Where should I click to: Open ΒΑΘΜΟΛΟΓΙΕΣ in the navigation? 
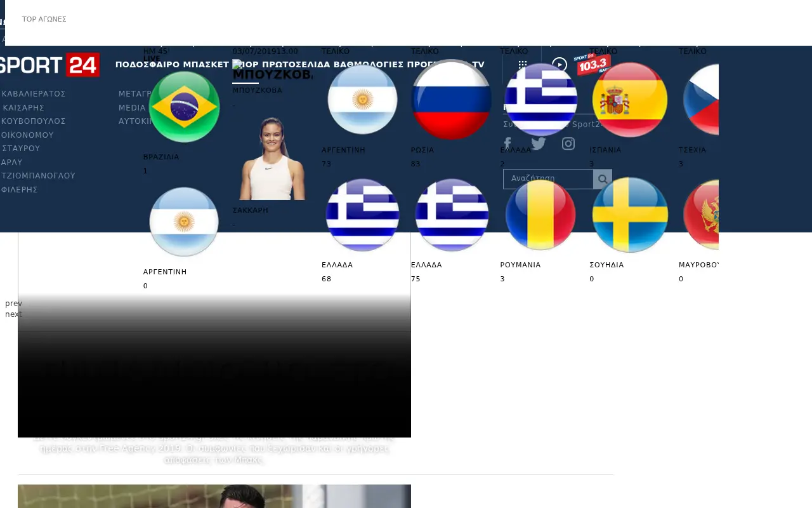coord(369,65)
